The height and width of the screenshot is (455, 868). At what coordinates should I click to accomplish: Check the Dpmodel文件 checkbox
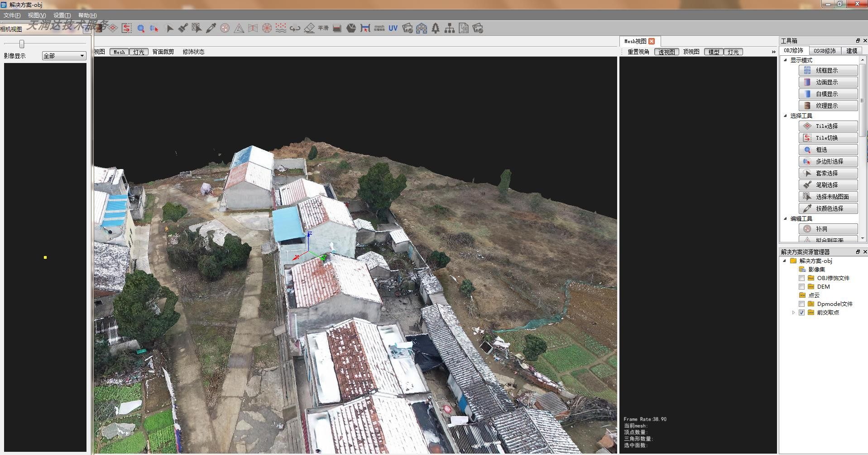click(x=801, y=304)
